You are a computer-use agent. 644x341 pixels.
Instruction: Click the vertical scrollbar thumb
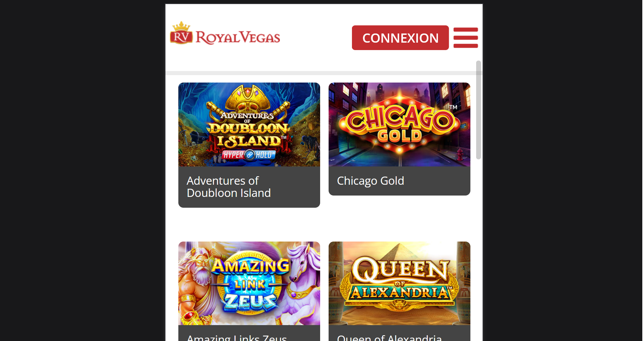click(479, 110)
